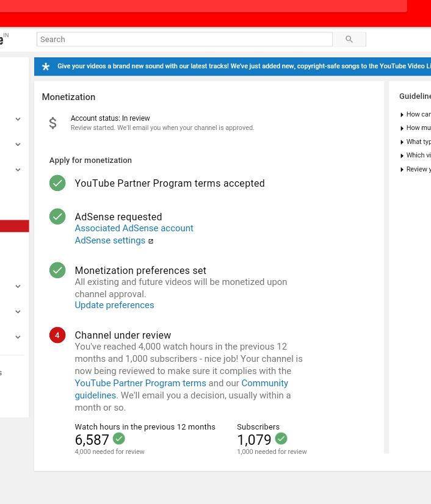Open the Community guidelines link

click(x=181, y=389)
